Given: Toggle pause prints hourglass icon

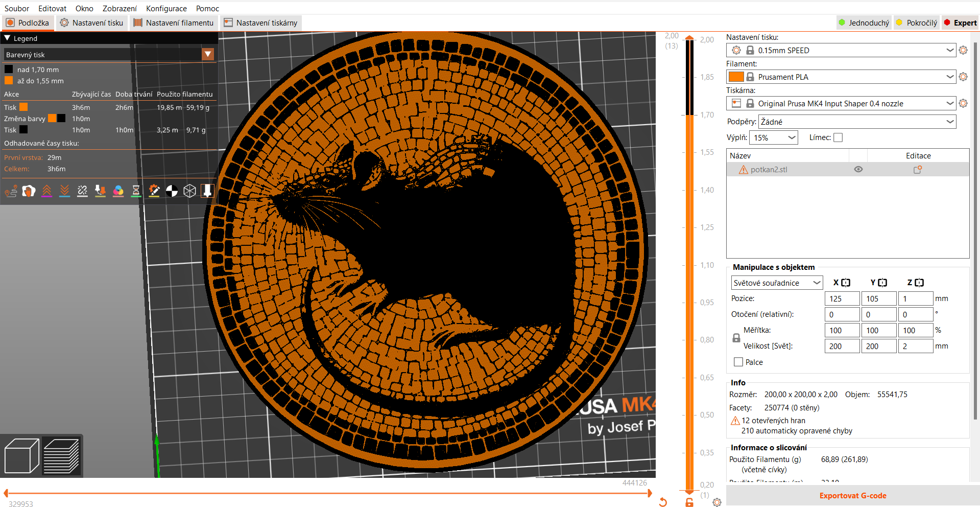Looking at the screenshot, I should 136,191.
